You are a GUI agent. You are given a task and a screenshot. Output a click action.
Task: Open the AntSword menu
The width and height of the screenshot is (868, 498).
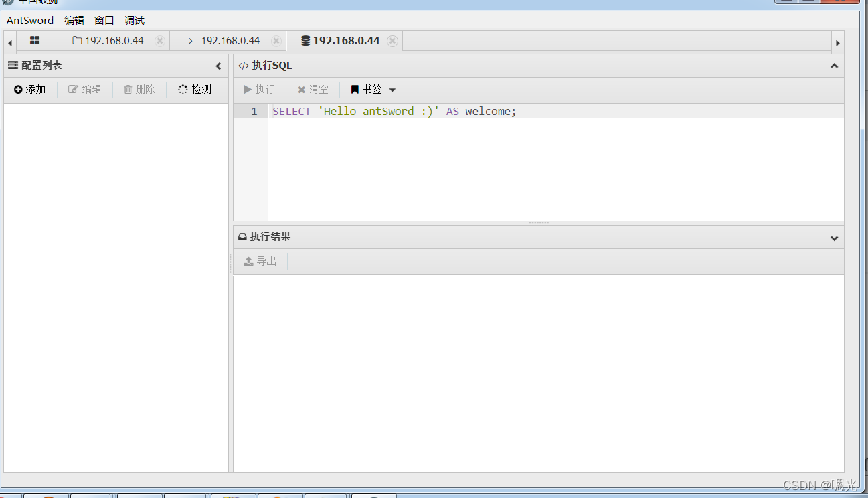coord(30,21)
